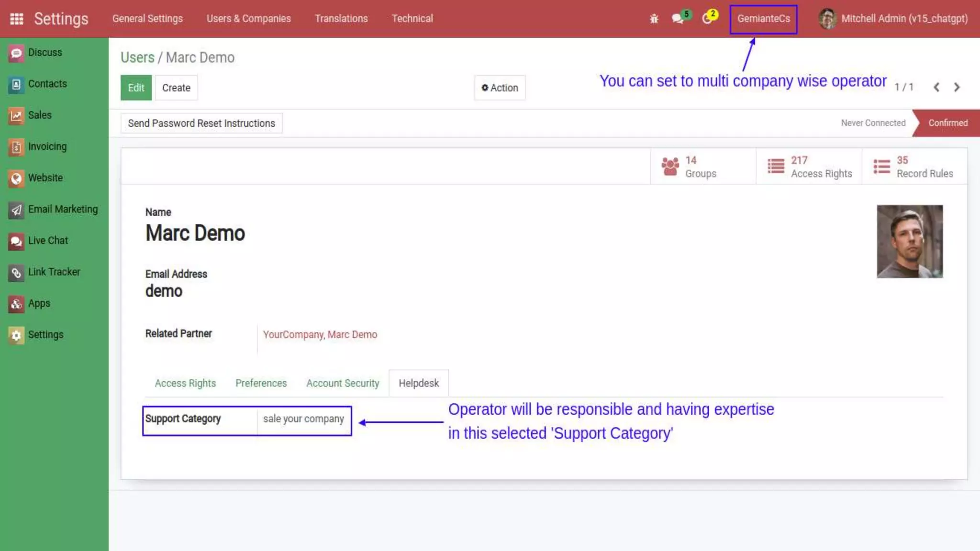Click Send Password Reset Instructions
980x551 pixels.
tap(201, 123)
